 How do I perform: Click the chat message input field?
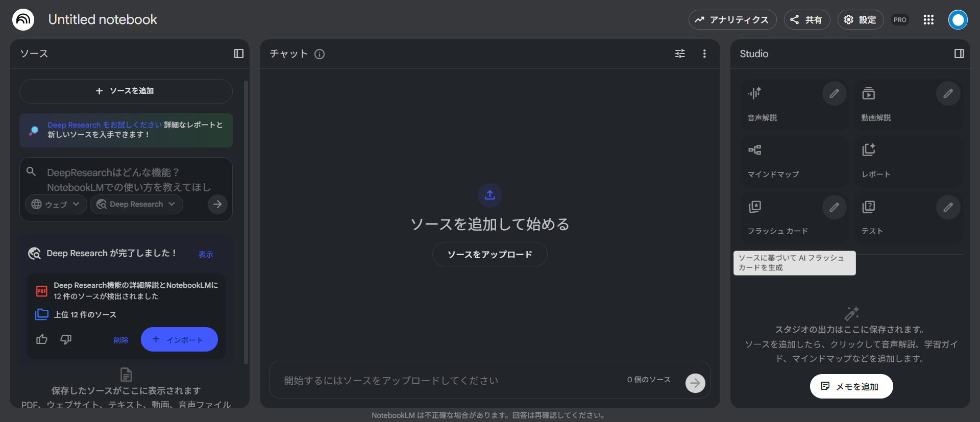[449, 380]
